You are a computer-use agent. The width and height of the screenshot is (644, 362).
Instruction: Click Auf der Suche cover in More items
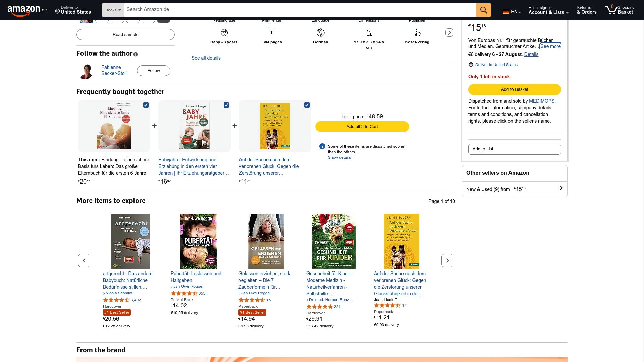click(401, 241)
